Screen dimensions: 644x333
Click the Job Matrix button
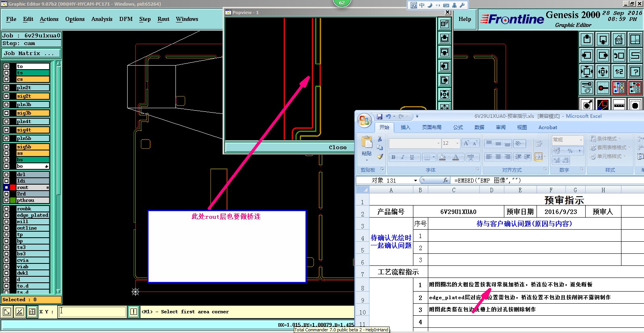click(31, 53)
